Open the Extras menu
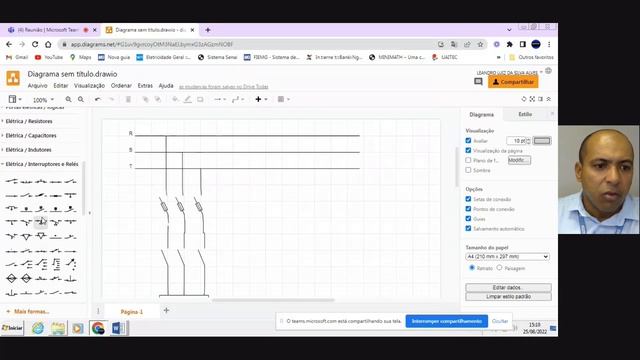Image resolution: width=640 pixels, height=360 pixels. (145, 86)
